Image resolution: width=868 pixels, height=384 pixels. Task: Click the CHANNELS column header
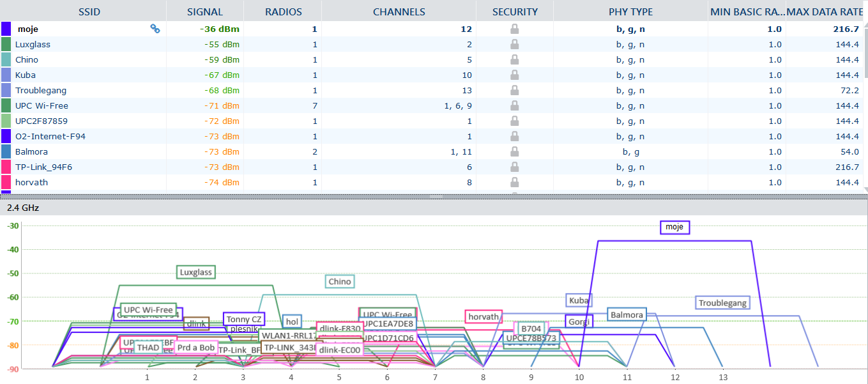[x=399, y=12]
